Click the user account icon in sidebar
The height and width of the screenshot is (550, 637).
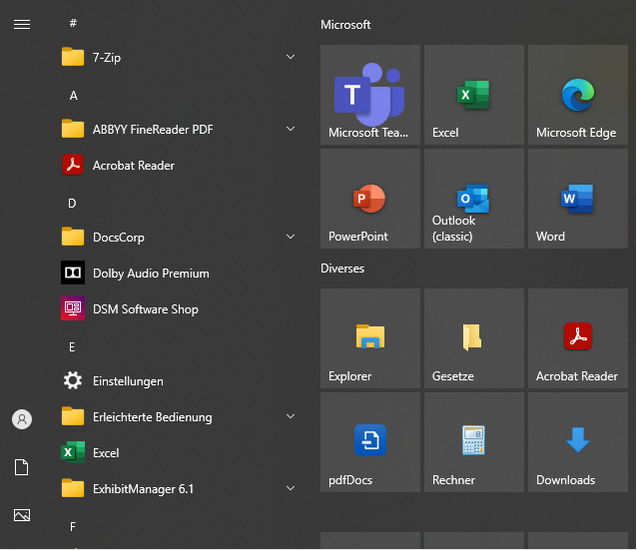pyautogui.click(x=22, y=419)
